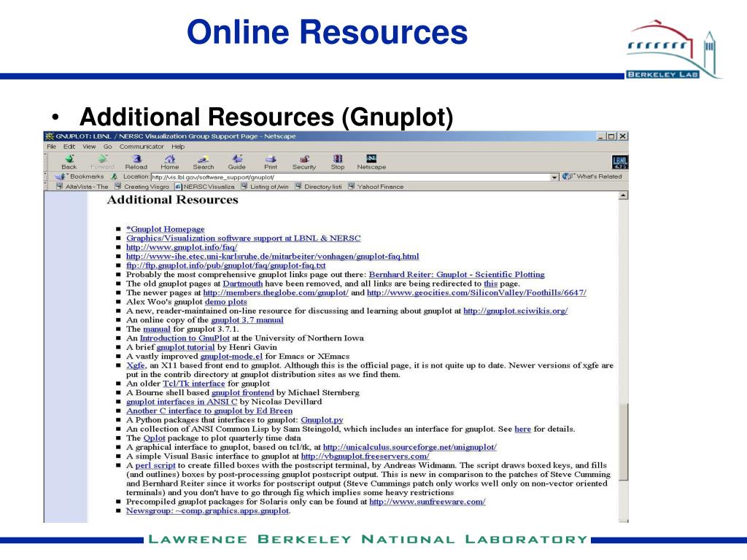Image resolution: width=747 pixels, height=560 pixels.
Task: Open the Tcl/Tk interface link
Action: (194, 384)
